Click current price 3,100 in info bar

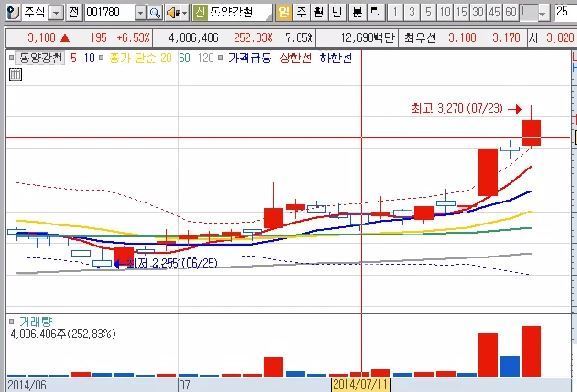(41, 38)
